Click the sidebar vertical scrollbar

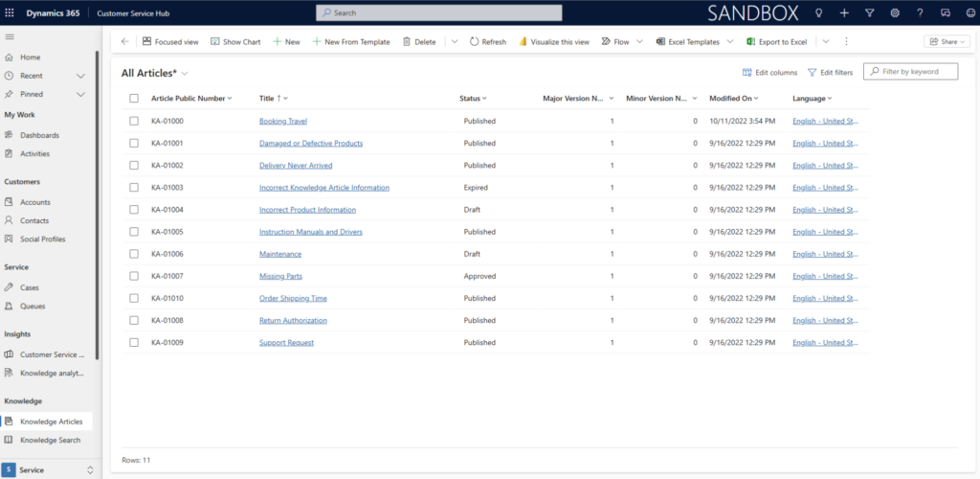coord(97,205)
